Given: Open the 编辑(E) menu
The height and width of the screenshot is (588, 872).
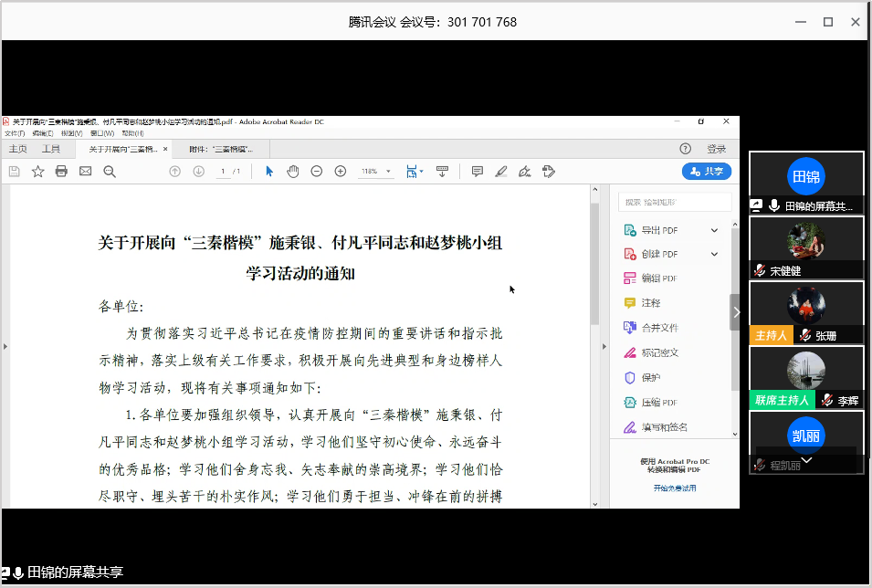Looking at the screenshot, I should point(43,133).
